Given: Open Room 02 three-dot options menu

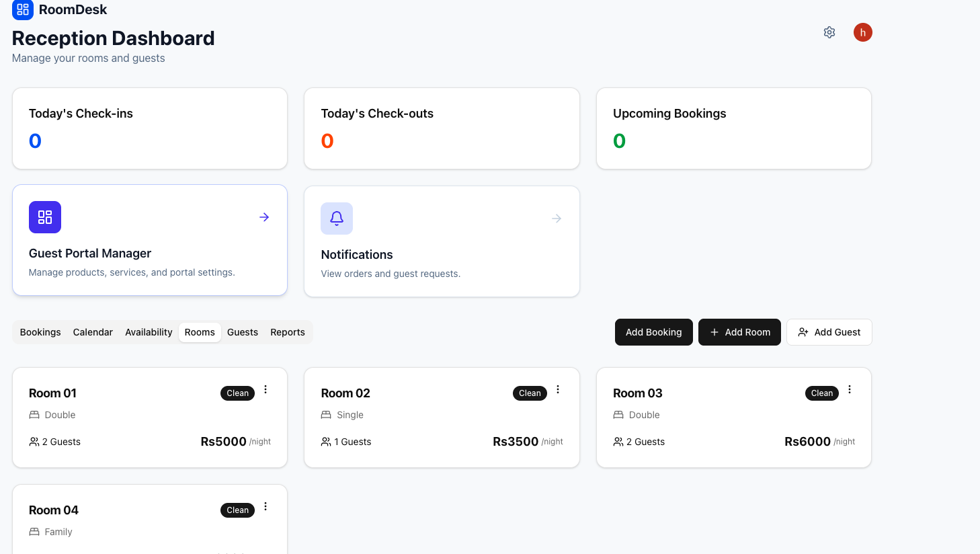Looking at the screenshot, I should tap(558, 389).
